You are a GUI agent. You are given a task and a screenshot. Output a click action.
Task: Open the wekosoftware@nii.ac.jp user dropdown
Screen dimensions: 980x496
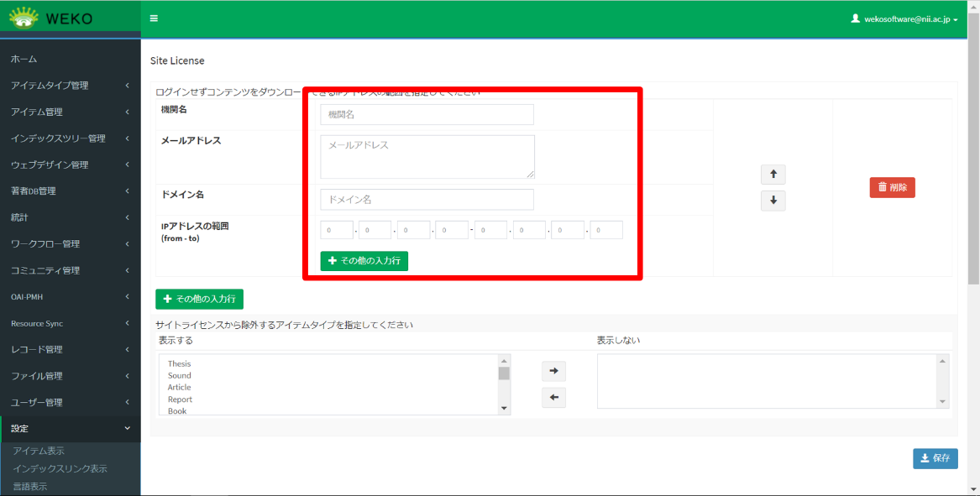[904, 18]
